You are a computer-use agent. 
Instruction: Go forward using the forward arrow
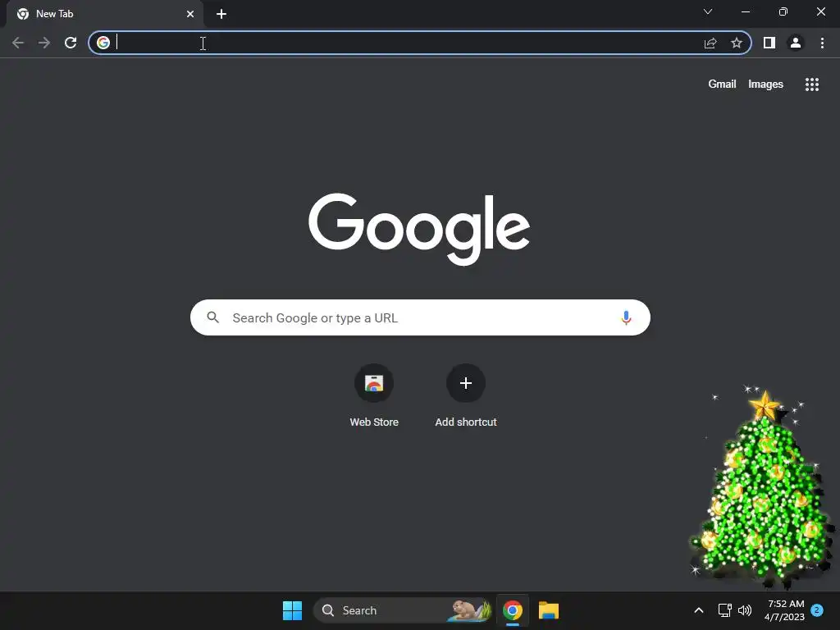[x=44, y=43]
